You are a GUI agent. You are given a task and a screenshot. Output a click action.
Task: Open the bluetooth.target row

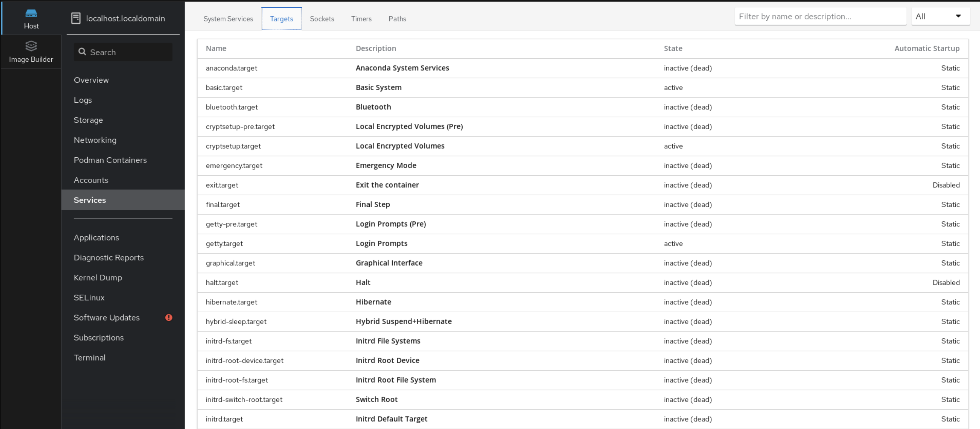(231, 107)
